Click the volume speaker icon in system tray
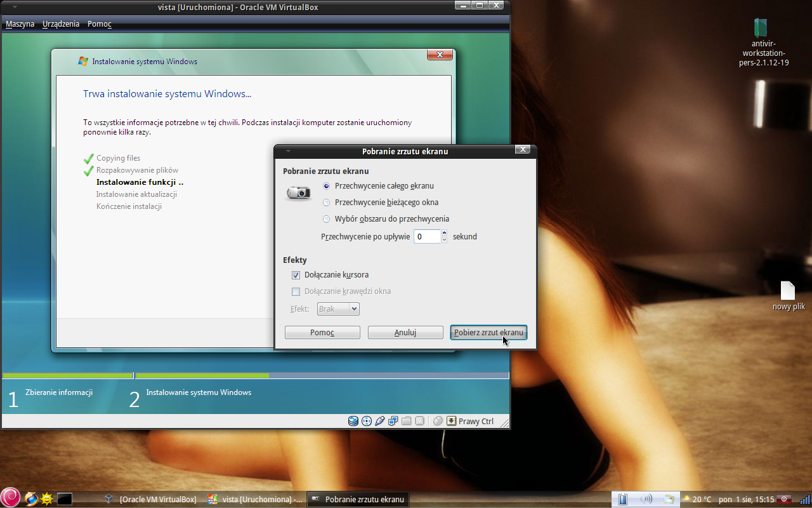Image resolution: width=812 pixels, height=508 pixels. coord(646,499)
